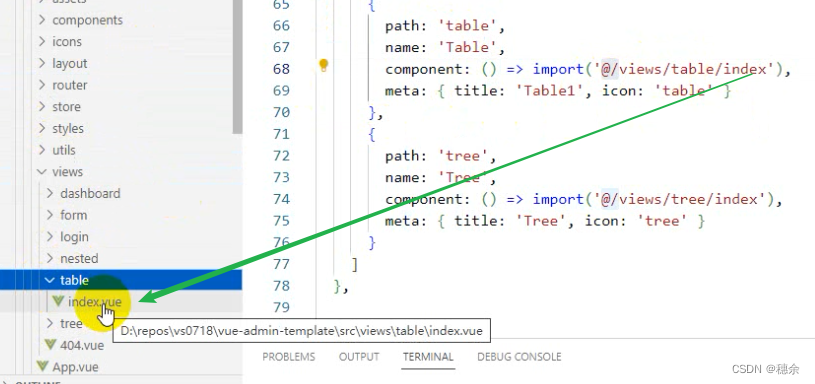Open the App.vue file
Image resolution: width=815 pixels, height=384 pixels.
(75, 367)
